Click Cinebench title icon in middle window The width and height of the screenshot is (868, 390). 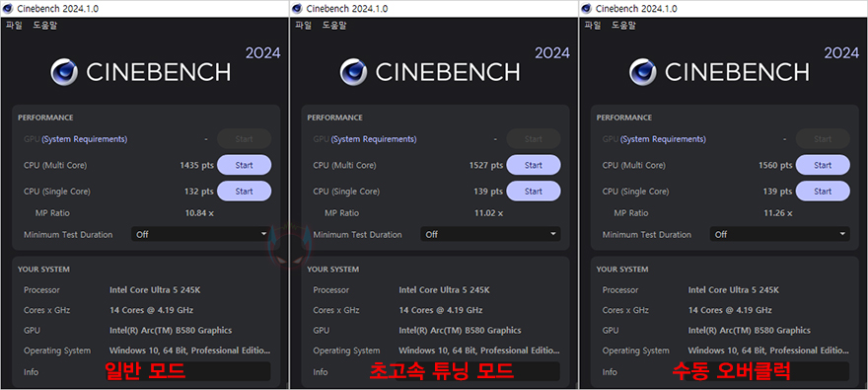(298, 8)
